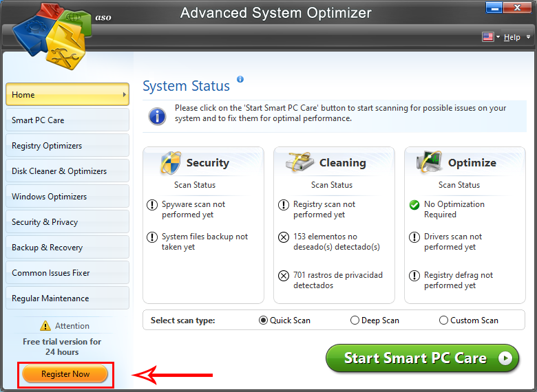
Task: Open Regular Maintenance section
Action: (67, 298)
